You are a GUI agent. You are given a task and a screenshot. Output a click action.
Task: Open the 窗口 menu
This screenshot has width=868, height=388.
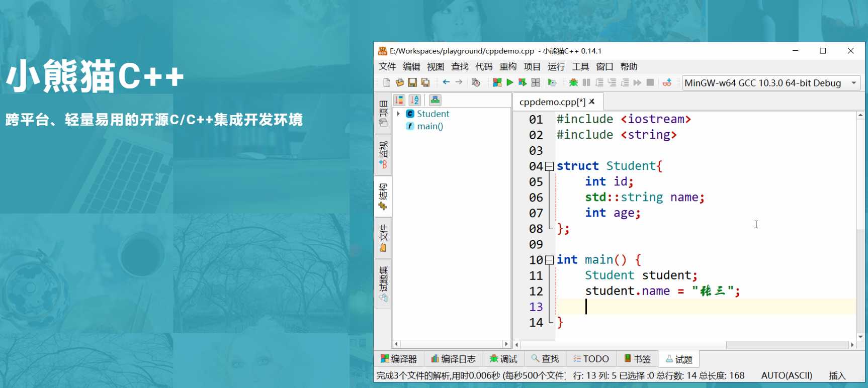click(x=604, y=66)
